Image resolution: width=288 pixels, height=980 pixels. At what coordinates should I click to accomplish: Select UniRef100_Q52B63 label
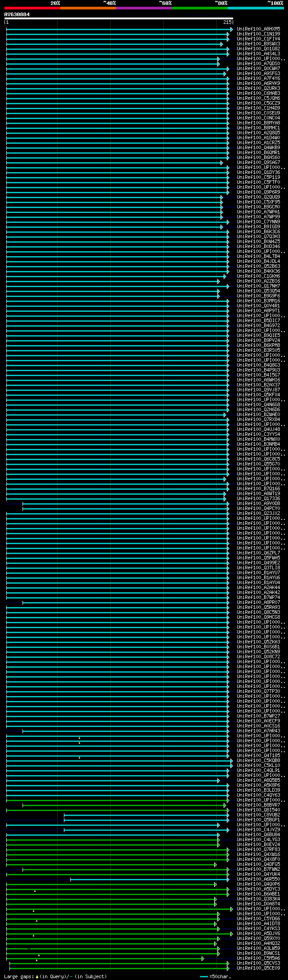[258, 266]
